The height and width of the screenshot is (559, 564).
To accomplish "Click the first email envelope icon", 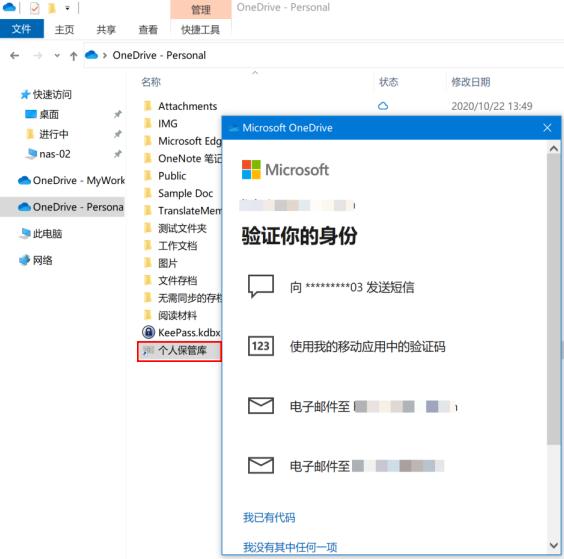I will (x=260, y=406).
